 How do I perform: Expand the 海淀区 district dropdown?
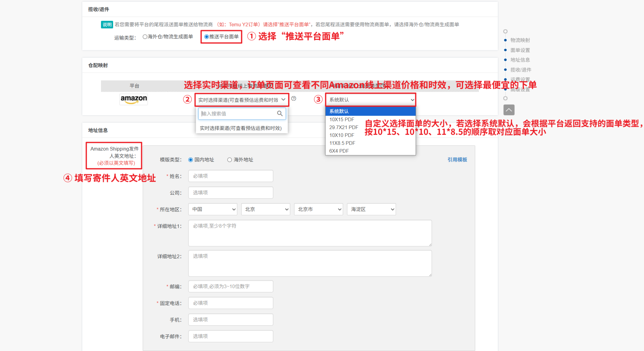coord(371,209)
